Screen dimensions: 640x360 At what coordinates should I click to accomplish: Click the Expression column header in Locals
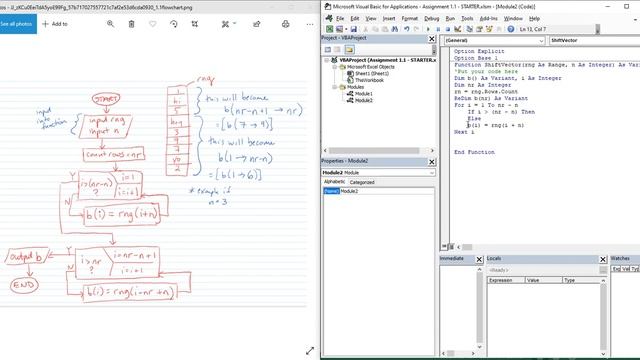[x=506, y=280]
